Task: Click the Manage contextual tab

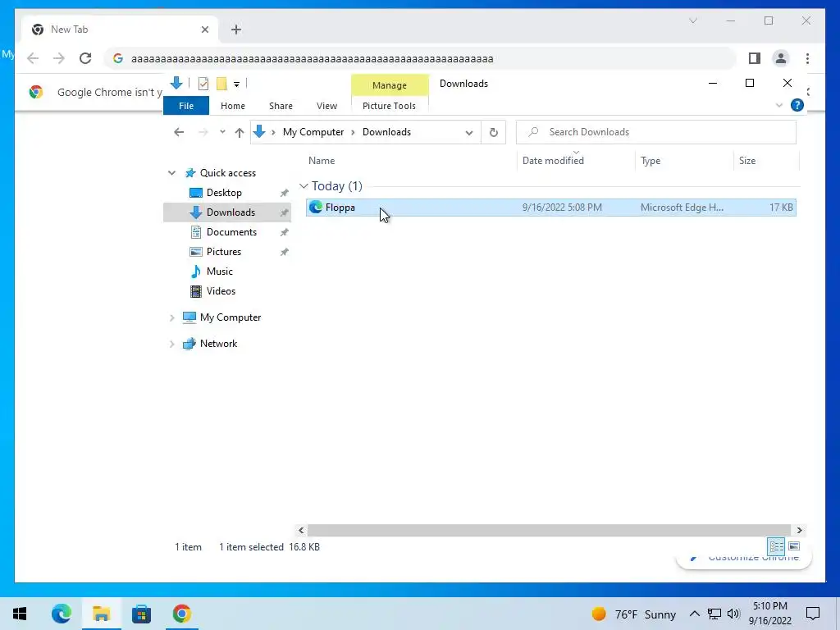Action: pos(390,85)
